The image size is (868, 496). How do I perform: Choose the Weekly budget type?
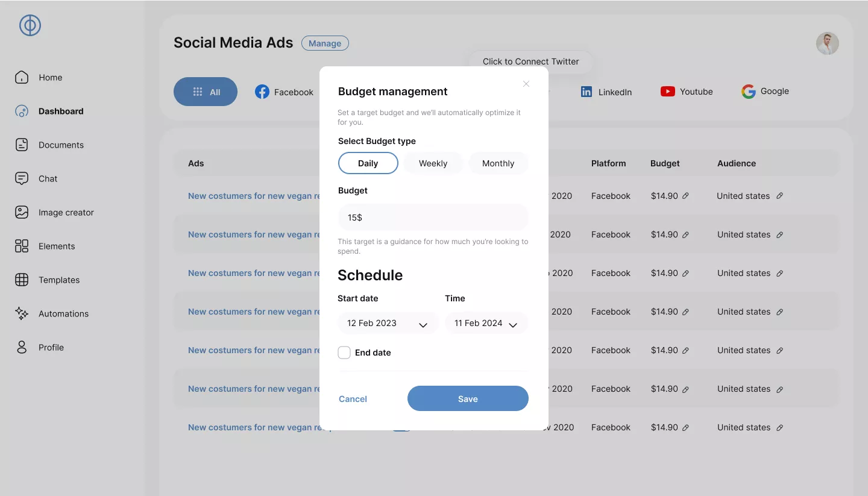tap(433, 163)
